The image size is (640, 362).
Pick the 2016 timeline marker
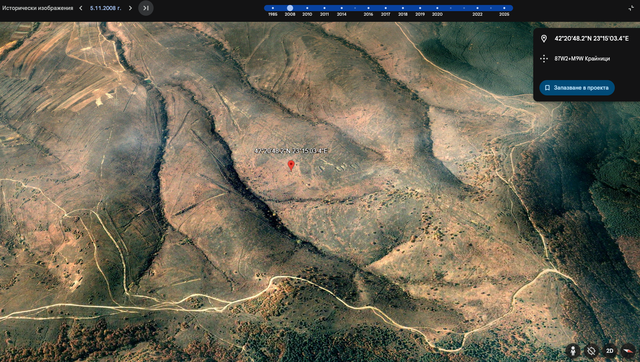point(368,8)
